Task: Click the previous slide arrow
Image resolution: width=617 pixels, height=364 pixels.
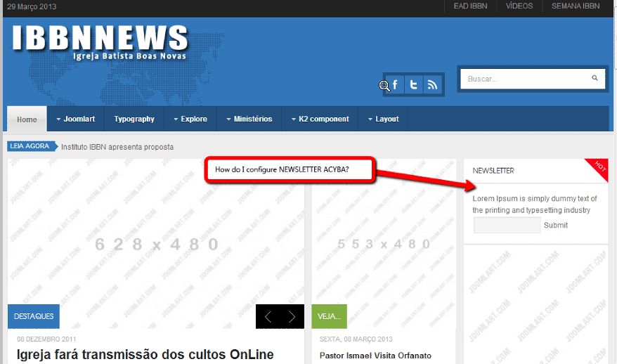Action: 268,316
